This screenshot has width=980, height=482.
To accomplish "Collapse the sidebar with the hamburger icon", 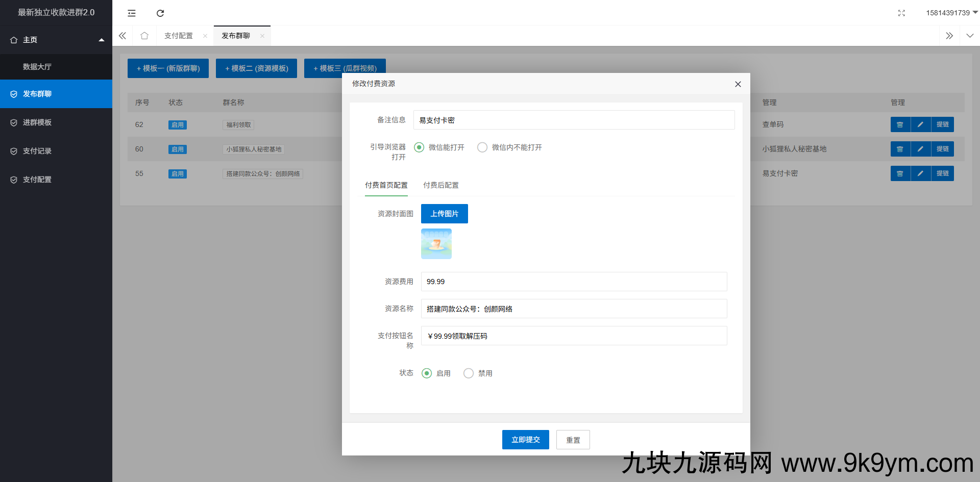I will click(131, 13).
